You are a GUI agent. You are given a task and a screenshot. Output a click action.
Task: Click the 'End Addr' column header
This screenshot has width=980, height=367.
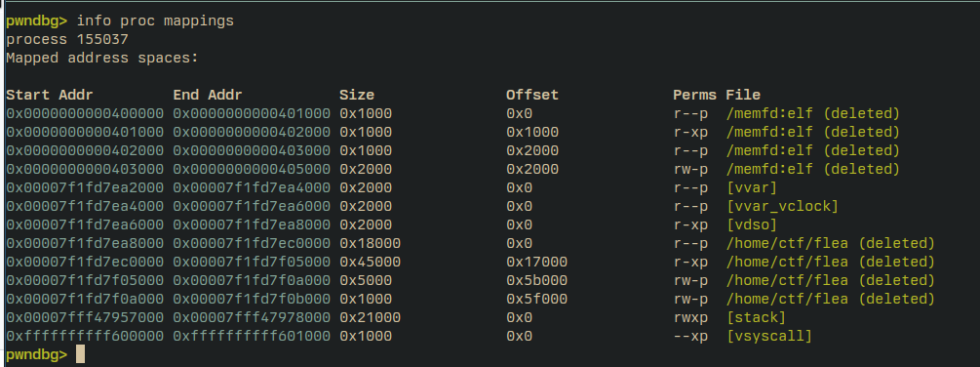[x=208, y=95]
